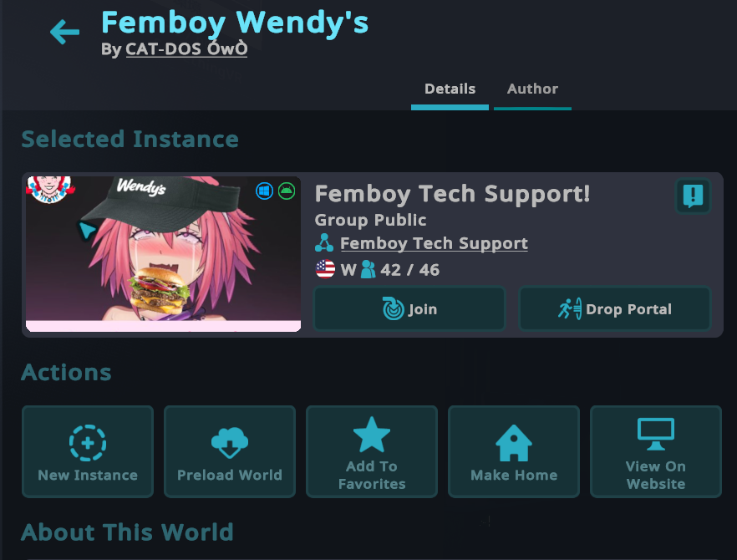Select Preload World action
Image resolution: width=737 pixels, height=560 pixels.
click(230, 451)
